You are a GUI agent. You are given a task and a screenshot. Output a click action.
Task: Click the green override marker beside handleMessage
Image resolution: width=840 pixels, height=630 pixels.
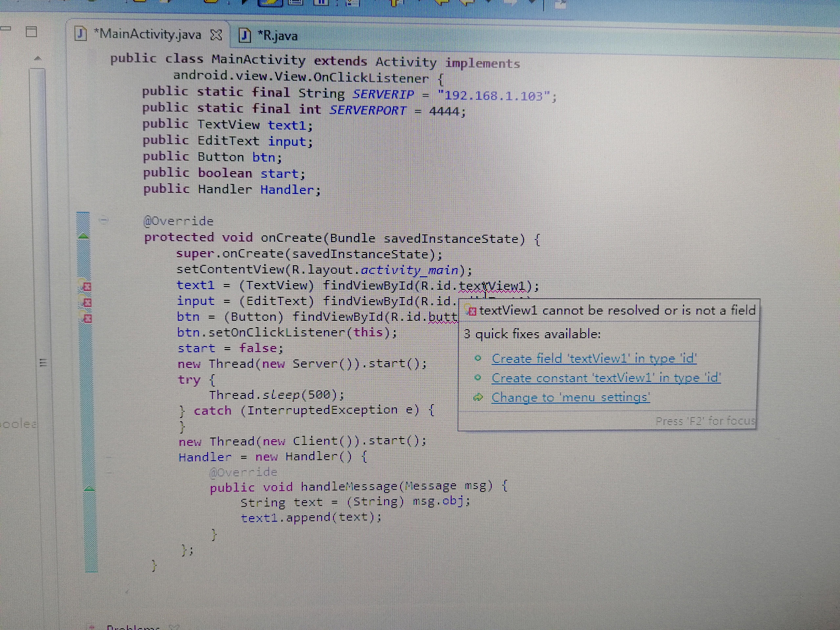89,488
